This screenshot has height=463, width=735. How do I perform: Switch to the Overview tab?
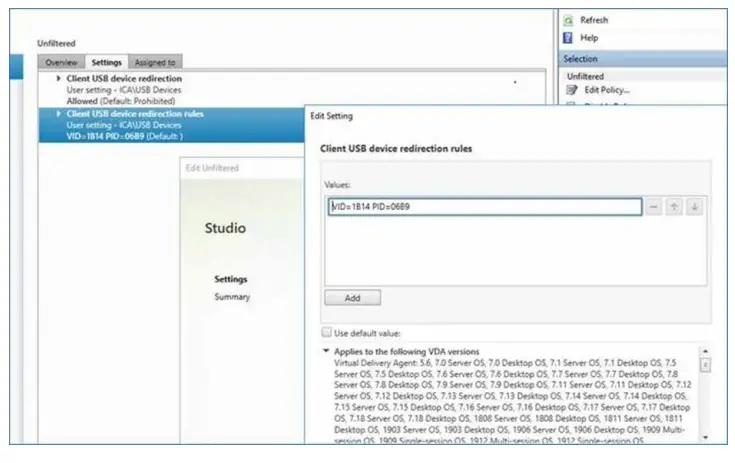61,62
